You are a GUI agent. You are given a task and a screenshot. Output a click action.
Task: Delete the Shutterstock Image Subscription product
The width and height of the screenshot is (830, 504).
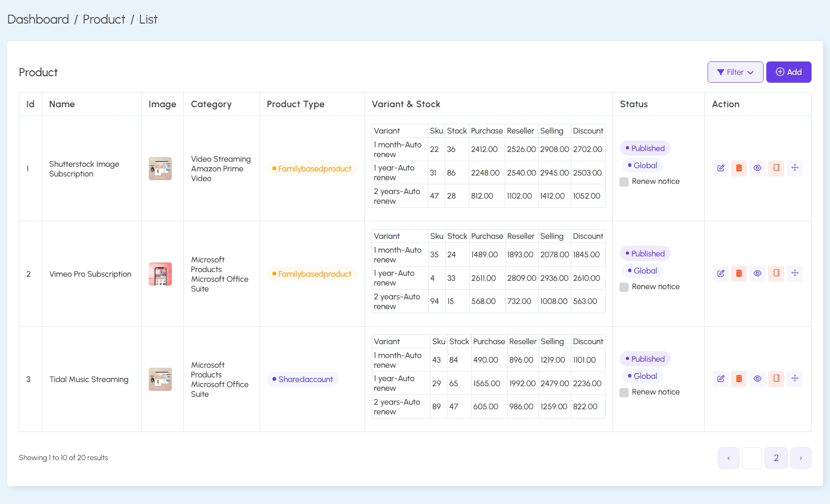coord(739,168)
